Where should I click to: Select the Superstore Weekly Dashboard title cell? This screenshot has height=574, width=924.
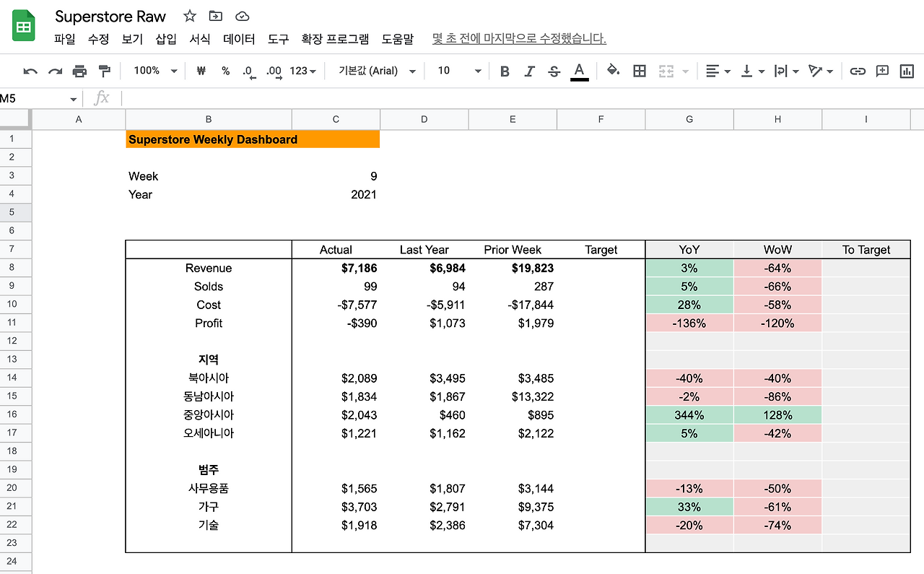(x=253, y=139)
